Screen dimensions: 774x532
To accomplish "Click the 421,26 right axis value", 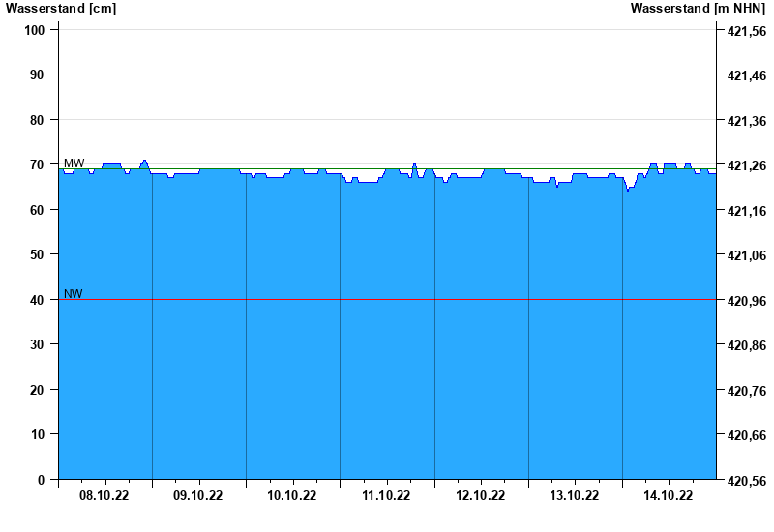I will [747, 165].
